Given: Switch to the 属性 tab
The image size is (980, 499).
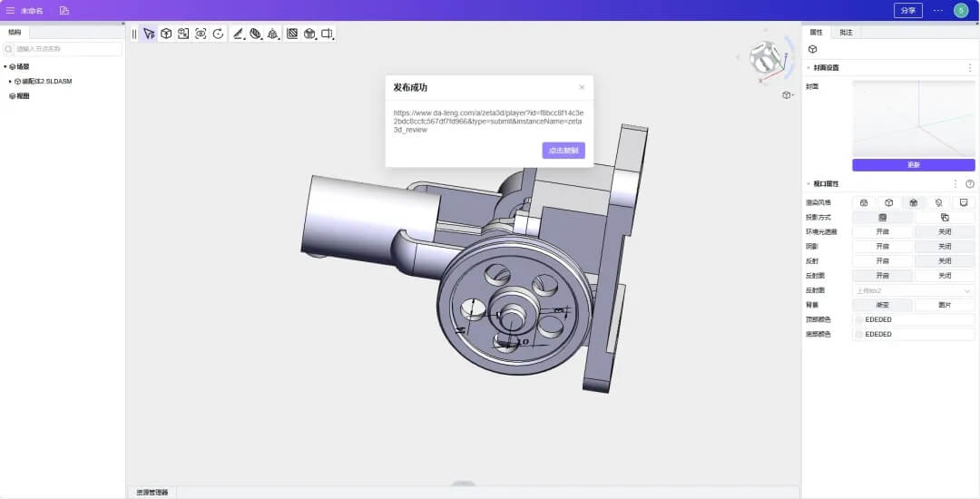Looking at the screenshot, I should point(817,32).
